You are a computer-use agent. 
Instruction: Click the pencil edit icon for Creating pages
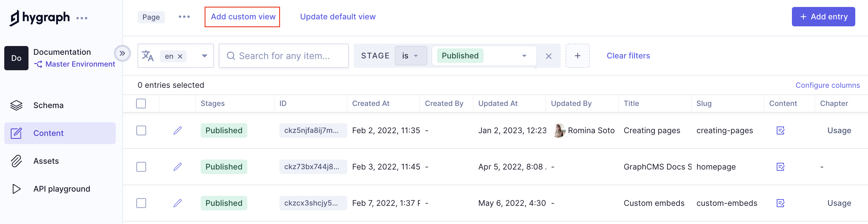178,130
